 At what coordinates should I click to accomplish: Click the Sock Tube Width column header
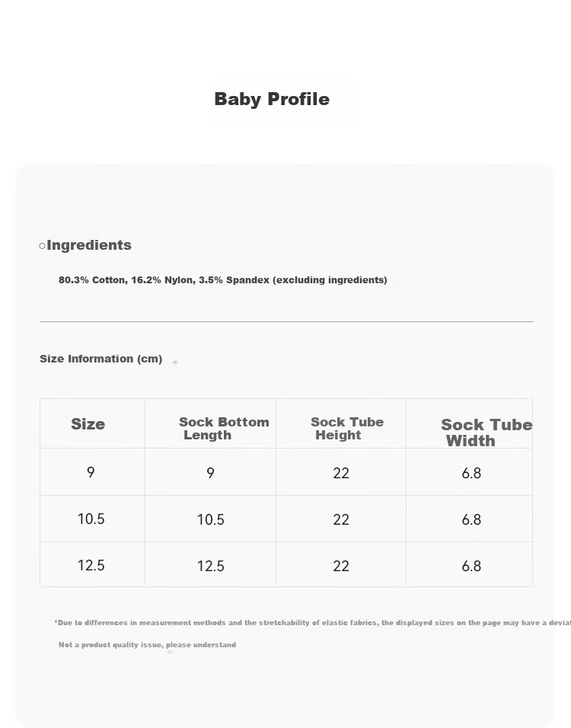[x=486, y=433]
